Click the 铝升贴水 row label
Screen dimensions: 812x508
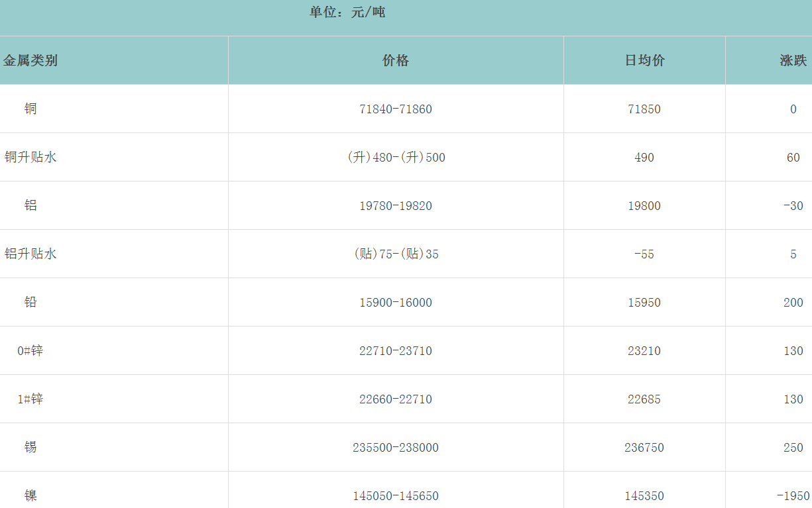click(30, 254)
